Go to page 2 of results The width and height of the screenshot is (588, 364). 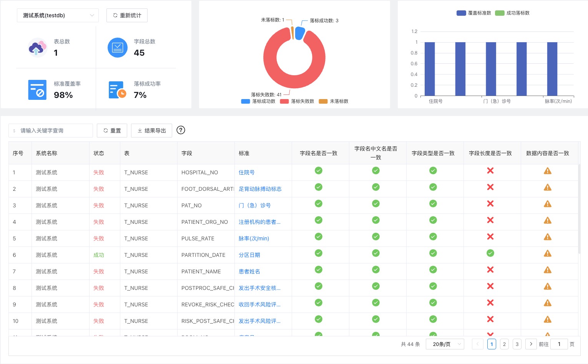504,344
